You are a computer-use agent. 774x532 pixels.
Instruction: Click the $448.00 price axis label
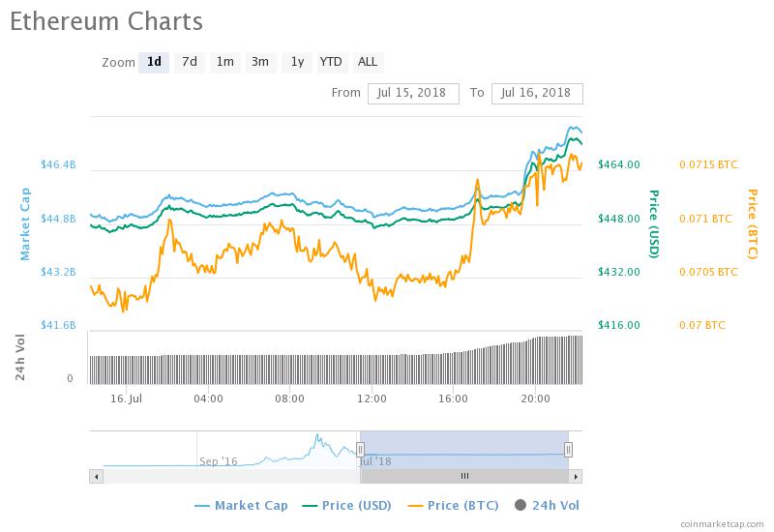(x=619, y=219)
